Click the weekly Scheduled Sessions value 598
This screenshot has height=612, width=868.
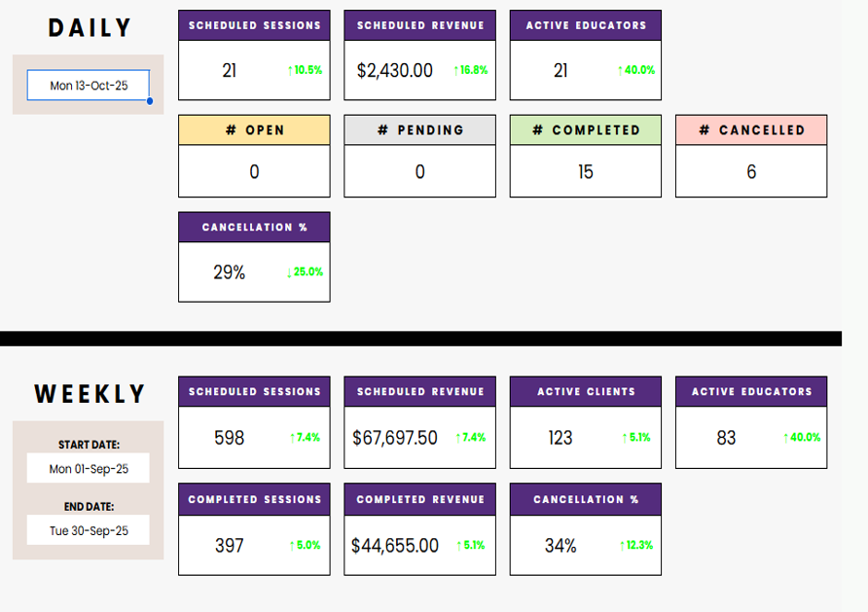click(230, 438)
